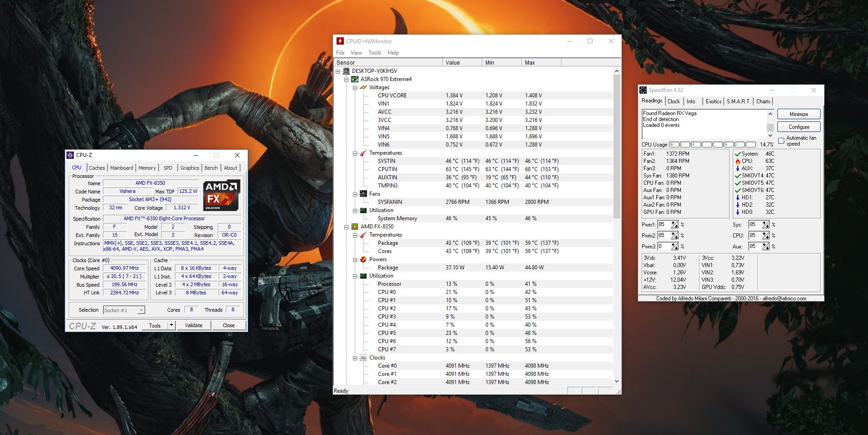Click the DESKTOP-V0KIHSV computer icon
Image resolution: width=868 pixels, height=435 pixels.
coord(346,71)
